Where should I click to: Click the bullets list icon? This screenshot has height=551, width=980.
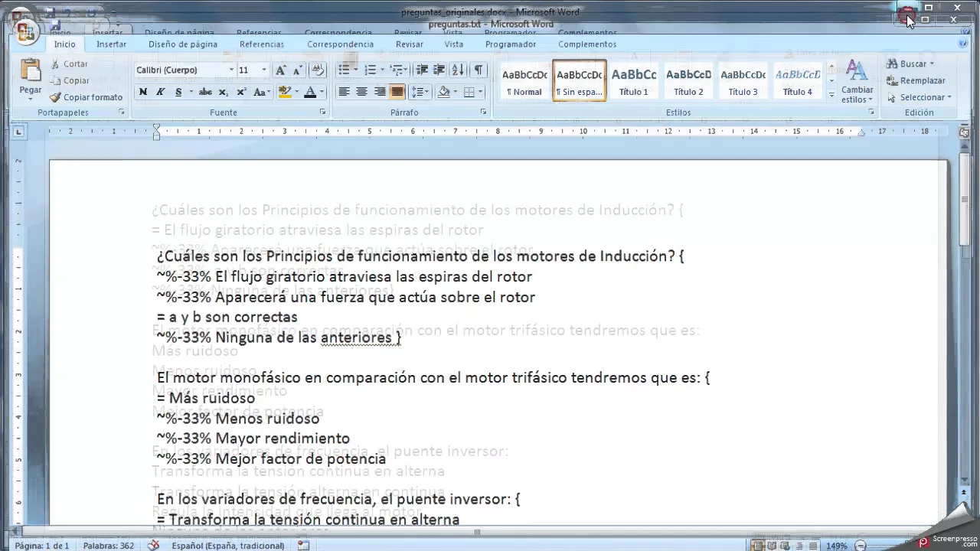(x=344, y=70)
